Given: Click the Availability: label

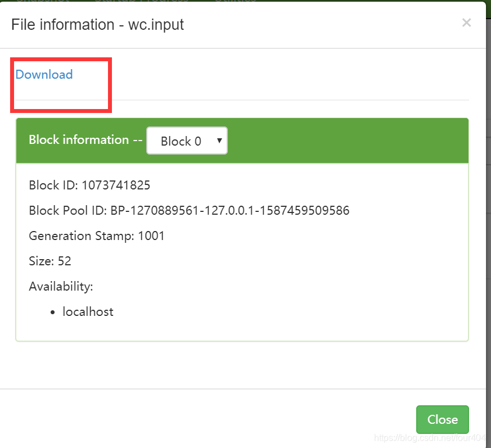Looking at the screenshot, I should 61,287.
